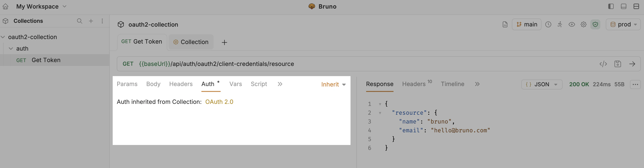Open the Vars tab
Image resolution: width=644 pixels, height=168 pixels.
pos(236,84)
